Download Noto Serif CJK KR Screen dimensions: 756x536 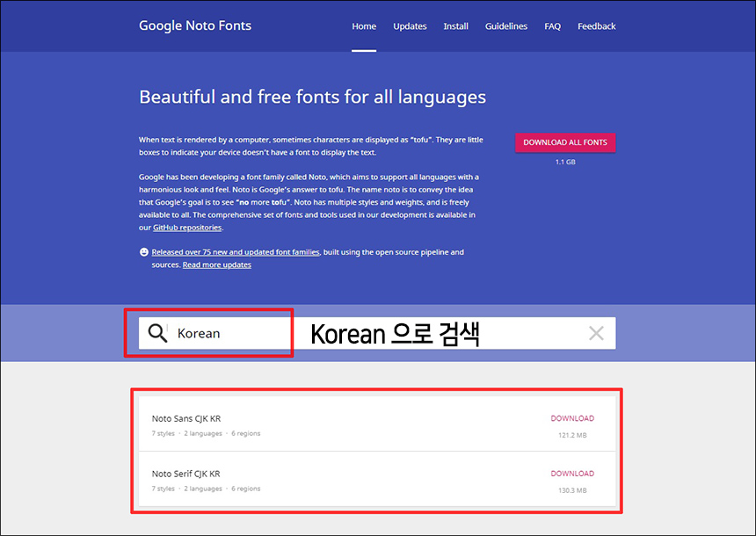pos(572,474)
